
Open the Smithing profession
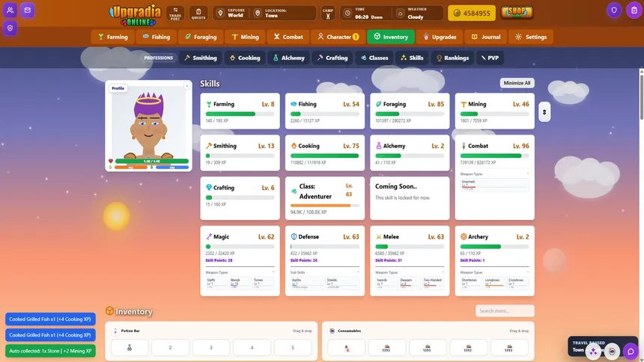click(201, 58)
